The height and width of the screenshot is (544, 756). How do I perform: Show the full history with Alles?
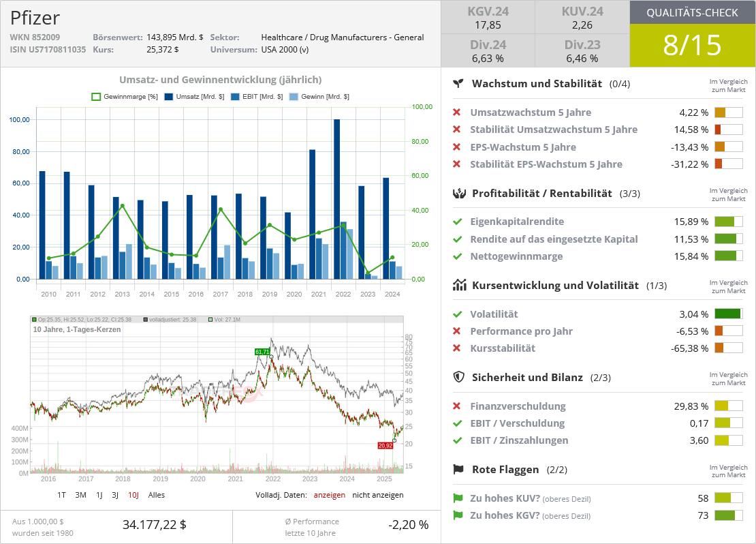coord(156,495)
